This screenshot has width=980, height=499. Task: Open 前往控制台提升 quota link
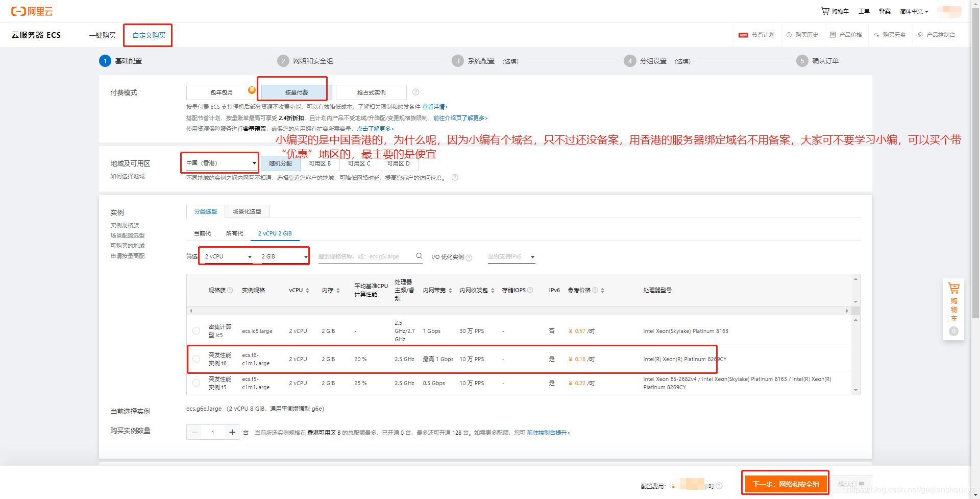point(549,433)
